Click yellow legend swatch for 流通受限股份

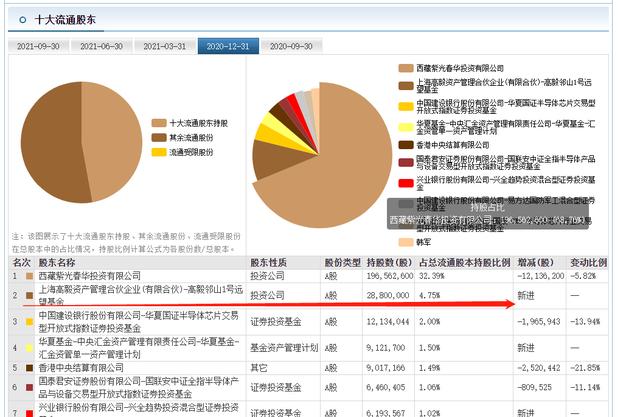click(x=159, y=152)
